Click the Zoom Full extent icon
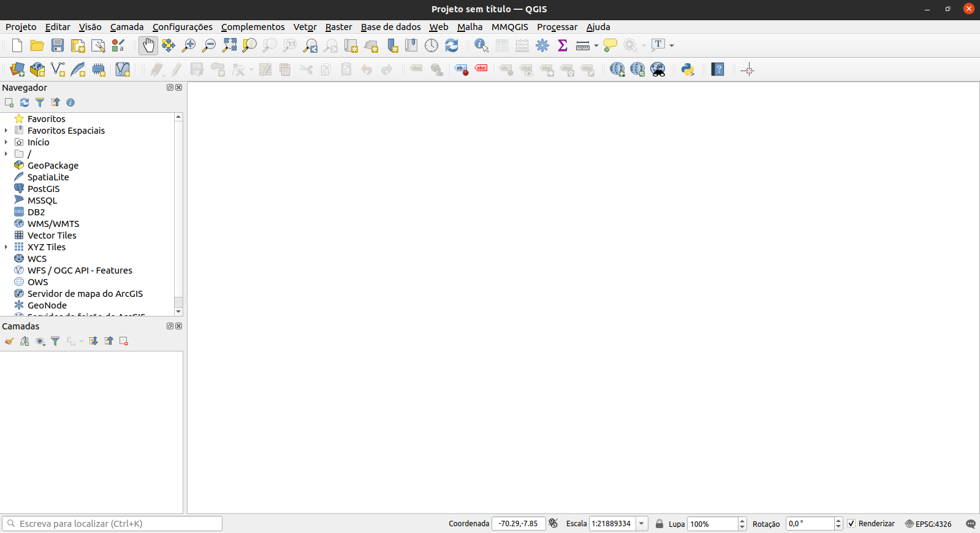This screenshot has height=533, width=980. tap(229, 45)
